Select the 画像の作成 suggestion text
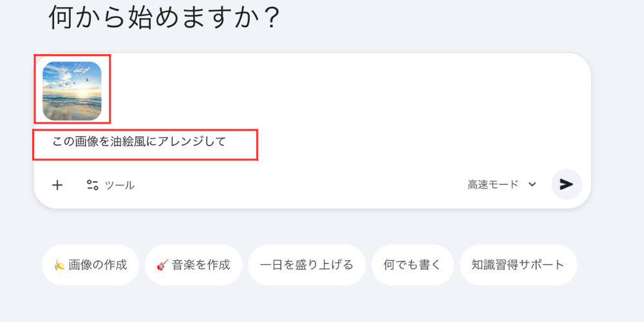Viewport: 644px width, 322px height. click(x=98, y=265)
